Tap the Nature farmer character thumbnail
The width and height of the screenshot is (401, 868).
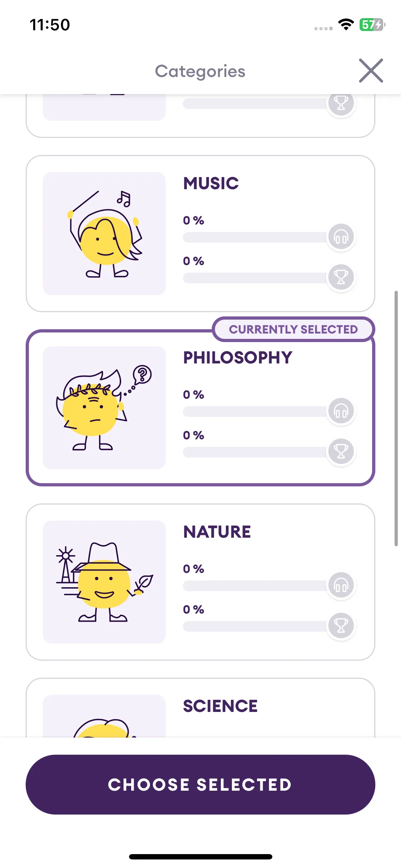point(104,582)
